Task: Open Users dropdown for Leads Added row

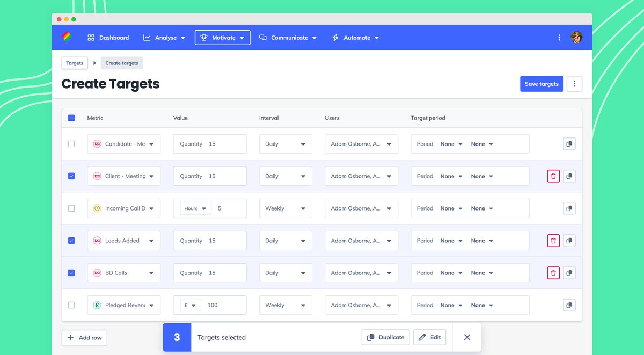Action: [x=361, y=241]
